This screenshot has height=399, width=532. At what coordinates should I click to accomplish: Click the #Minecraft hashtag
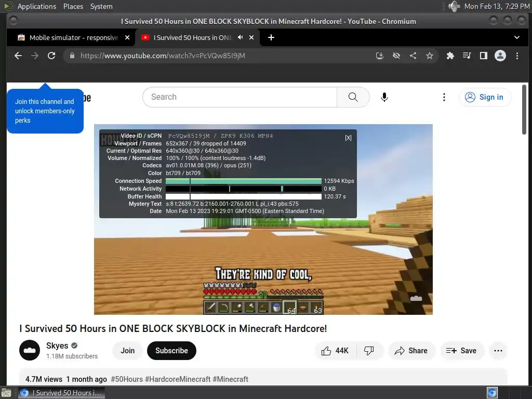click(x=230, y=379)
